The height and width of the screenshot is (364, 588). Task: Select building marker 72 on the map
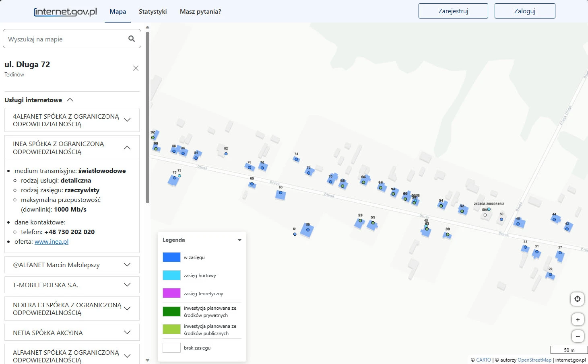pyautogui.click(x=309, y=173)
